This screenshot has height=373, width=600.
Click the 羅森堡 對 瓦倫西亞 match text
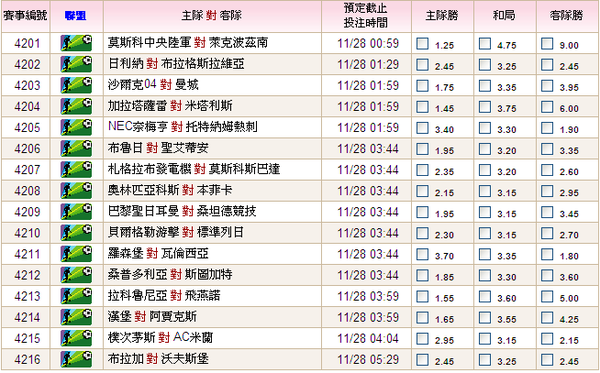(158, 253)
